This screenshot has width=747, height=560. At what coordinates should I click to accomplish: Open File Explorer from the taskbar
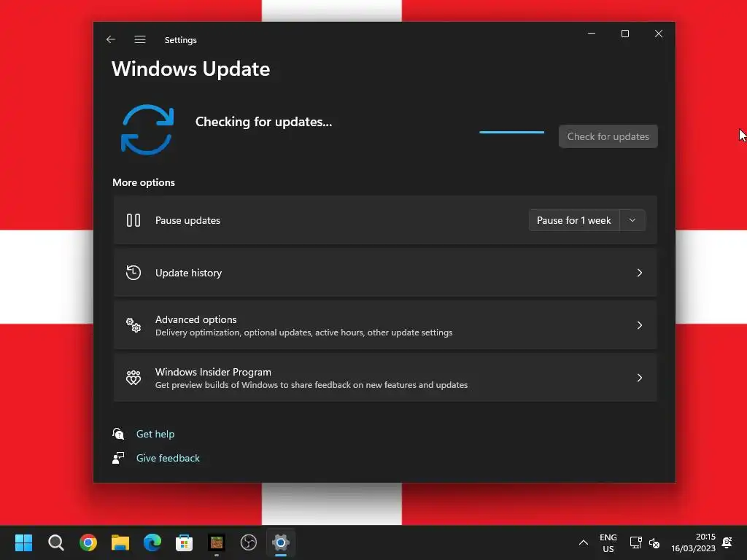tap(120, 542)
